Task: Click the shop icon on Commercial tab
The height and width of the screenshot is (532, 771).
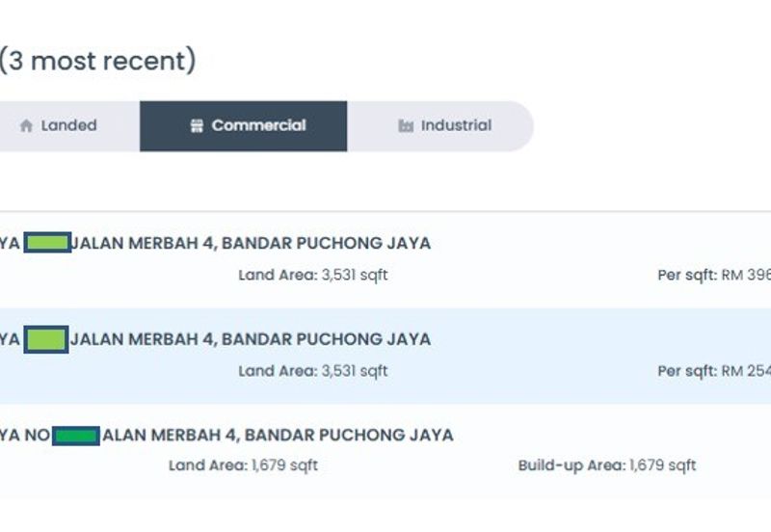Action: pos(197,126)
